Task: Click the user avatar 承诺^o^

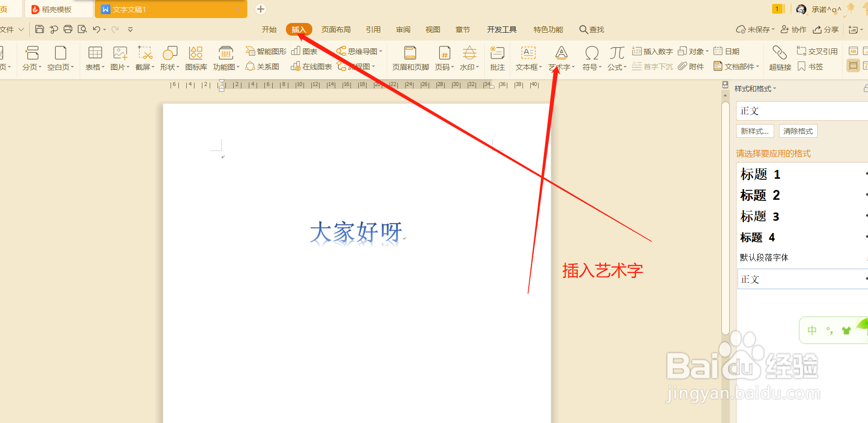Action: (x=818, y=9)
